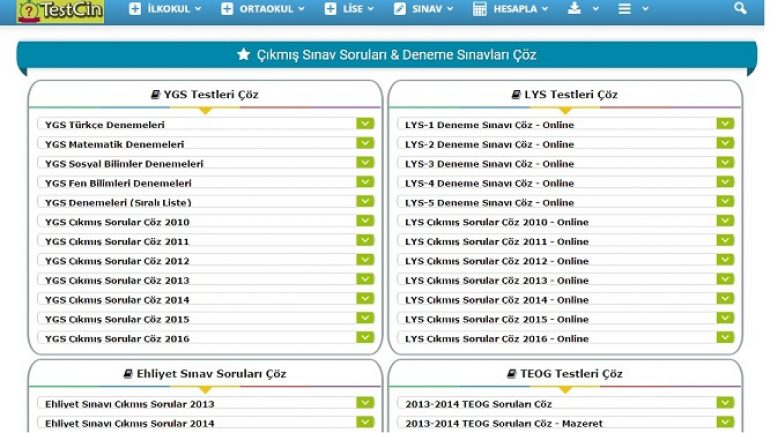Click the plus icon beside LİSE

(x=331, y=9)
